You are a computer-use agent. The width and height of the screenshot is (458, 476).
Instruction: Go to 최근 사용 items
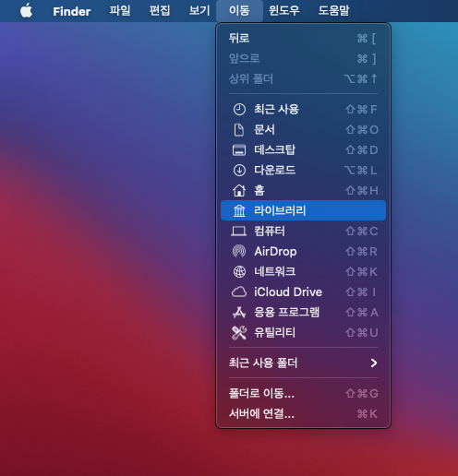[x=303, y=110]
